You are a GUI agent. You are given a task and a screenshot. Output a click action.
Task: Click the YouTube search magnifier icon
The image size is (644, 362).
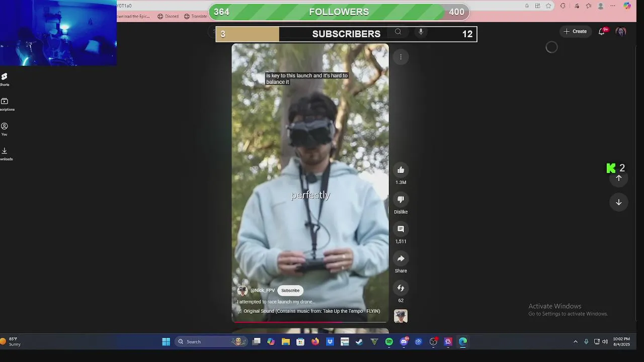pyautogui.click(x=398, y=32)
